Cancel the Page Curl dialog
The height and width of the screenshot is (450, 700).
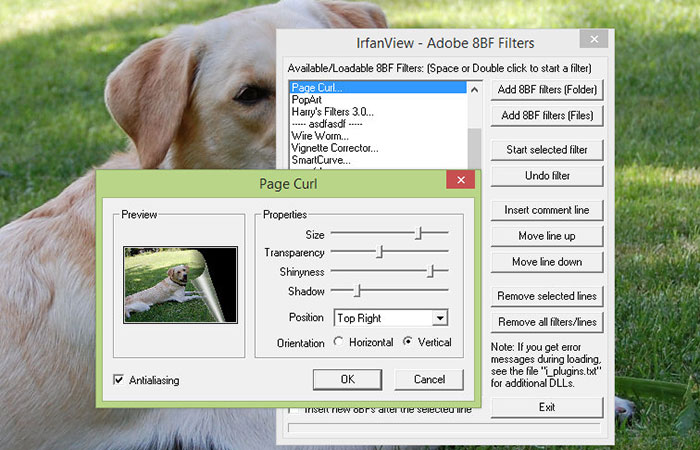(x=429, y=379)
